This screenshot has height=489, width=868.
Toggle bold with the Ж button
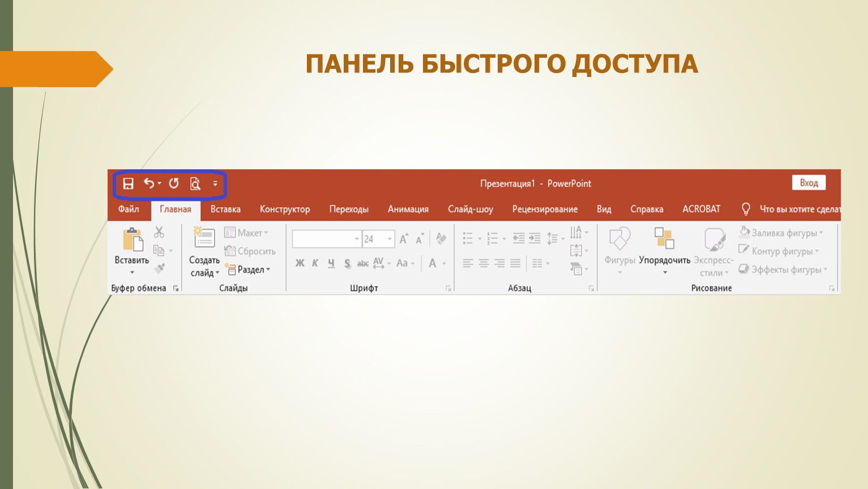[300, 263]
